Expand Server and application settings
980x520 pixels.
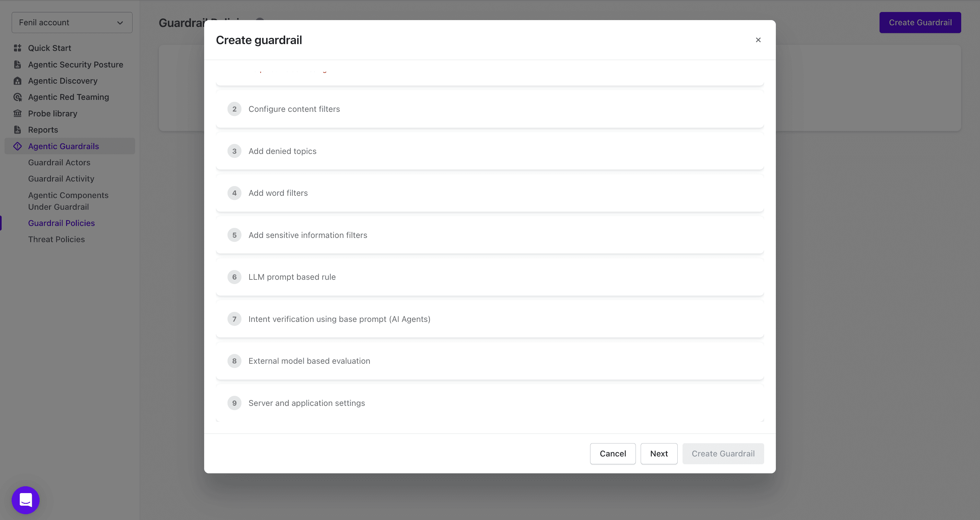coord(490,403)
